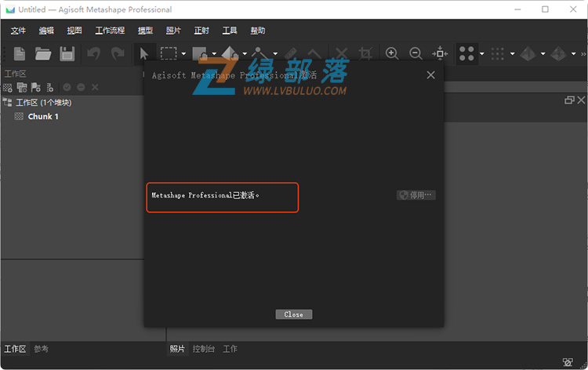Switch to the 工作 jobs tab
This screenshot has height=370, width=588.
tap(230, 349)
